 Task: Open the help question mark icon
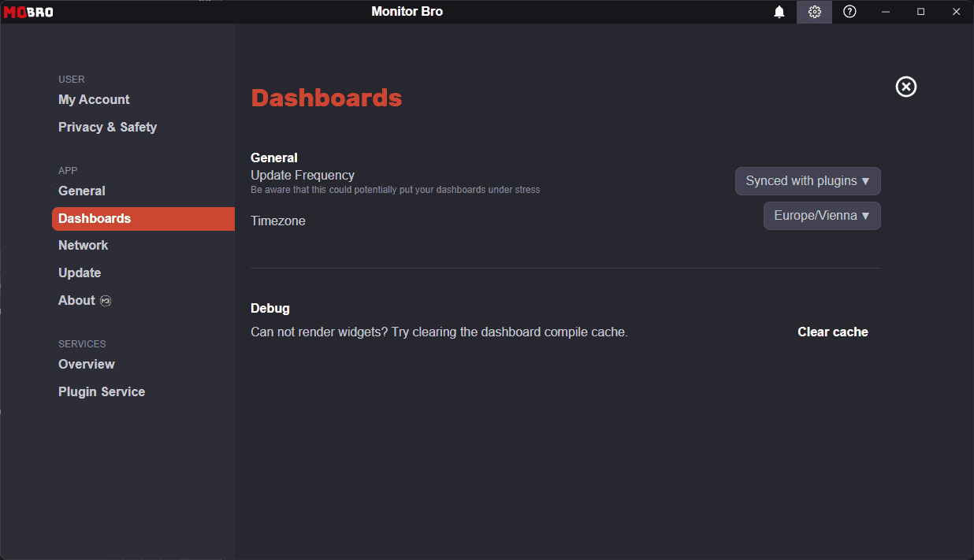coord(849,12)
